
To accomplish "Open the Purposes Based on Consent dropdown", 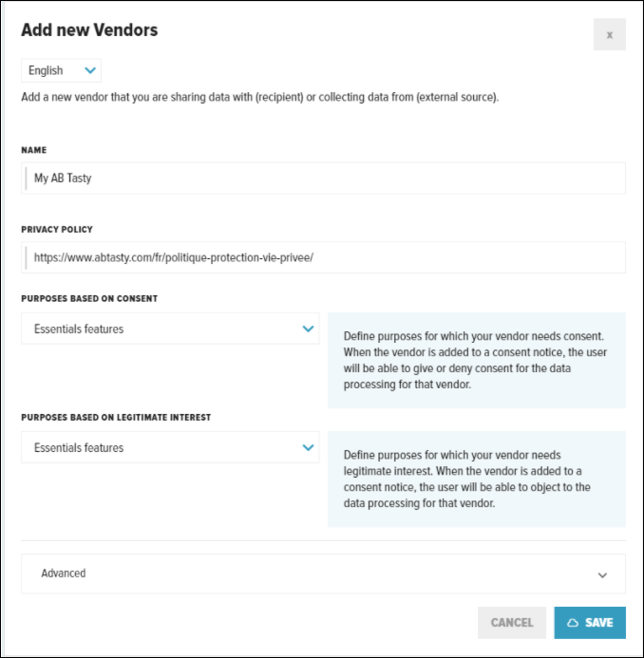I will tap(169, 329).
